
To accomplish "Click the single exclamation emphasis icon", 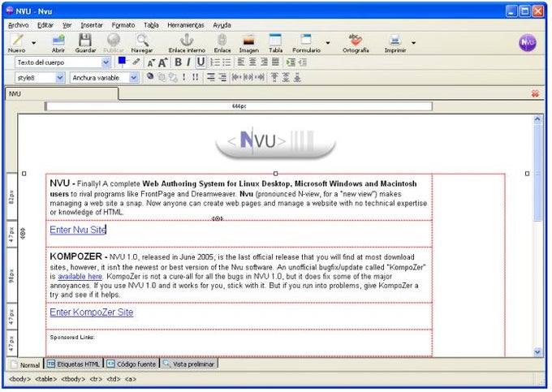I will (x=183, y=77).
